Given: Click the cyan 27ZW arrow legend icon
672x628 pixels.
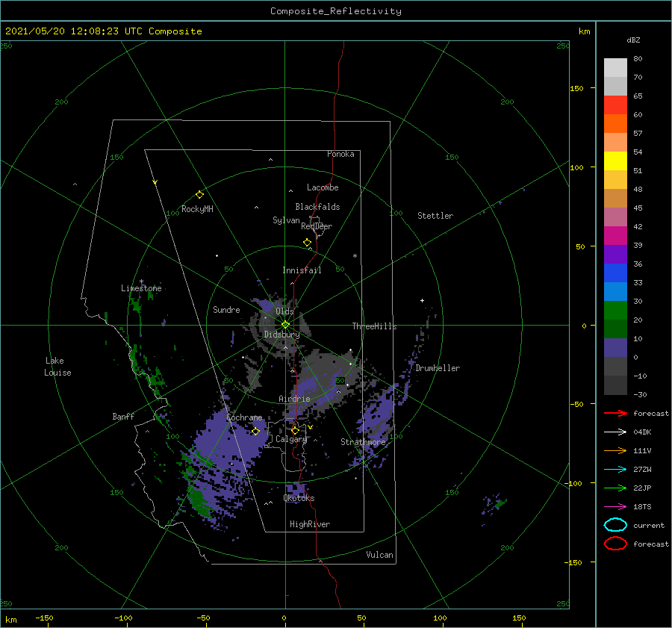Looking at the screenshot, I should pos(615,470).
